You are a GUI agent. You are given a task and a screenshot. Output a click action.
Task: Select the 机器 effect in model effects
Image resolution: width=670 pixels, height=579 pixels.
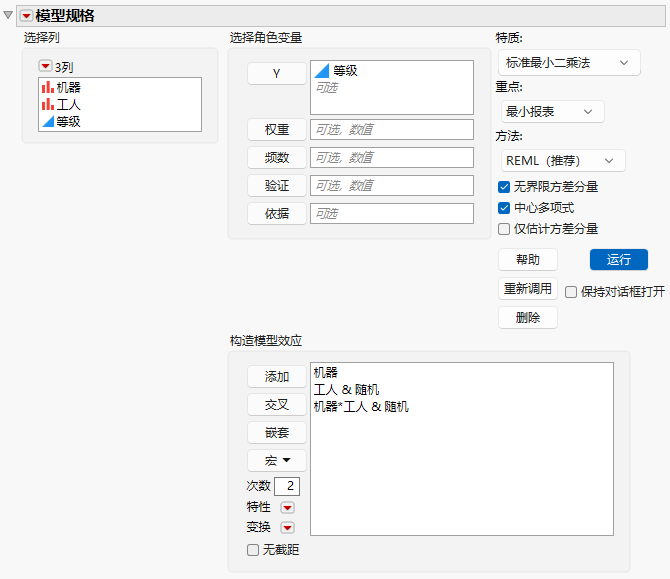click(326, 372)
